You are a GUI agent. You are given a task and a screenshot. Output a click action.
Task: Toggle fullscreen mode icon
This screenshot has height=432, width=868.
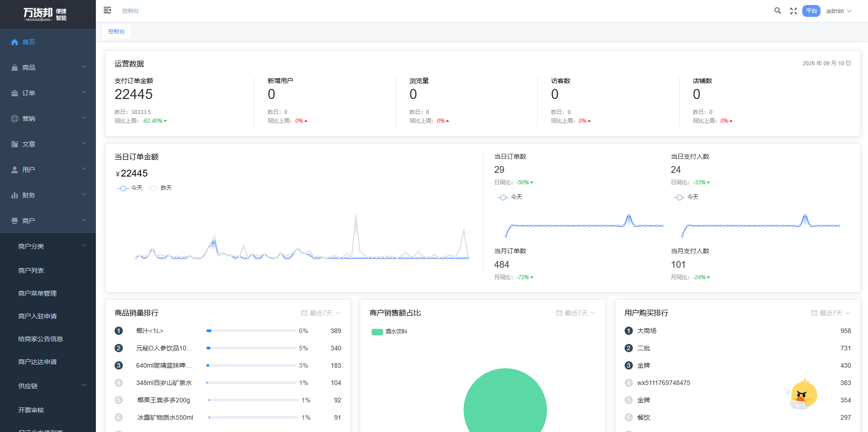794,11
